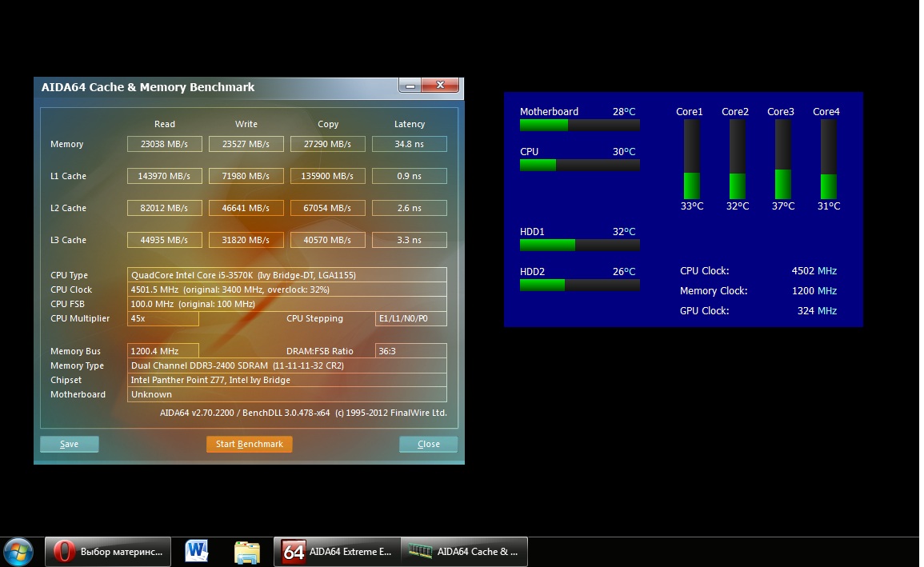924x567 pixels.
Task: Click the Core3 temperature vertical bar
Action: tap(782, 159)
